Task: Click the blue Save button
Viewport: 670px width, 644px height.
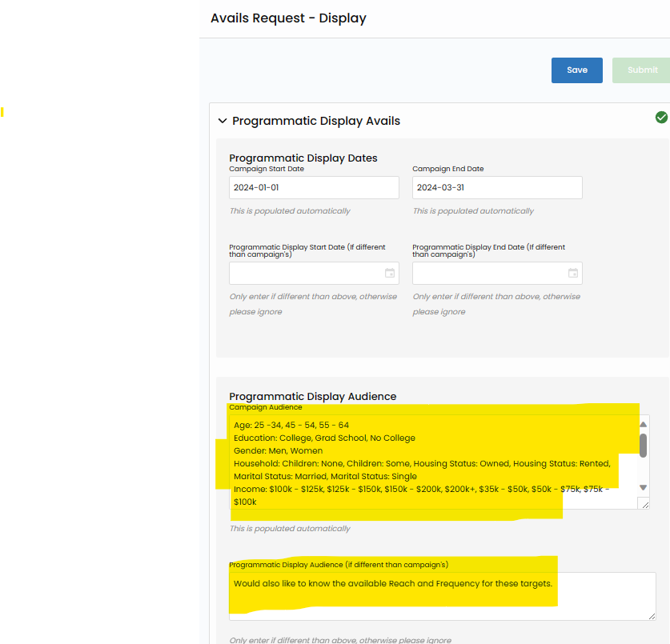Action: (576, 70)
